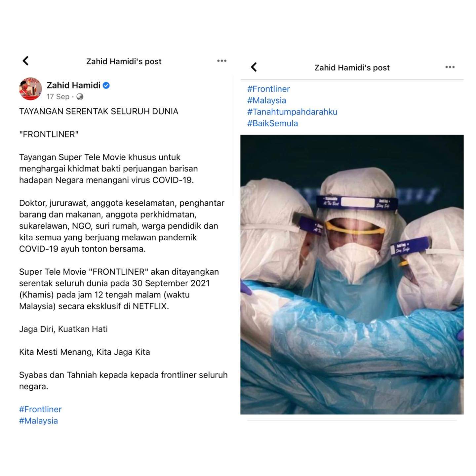Click the NETFLIX broadcast paragraph text
Viewport: 476px width, 476px height.
click(119, 289)
